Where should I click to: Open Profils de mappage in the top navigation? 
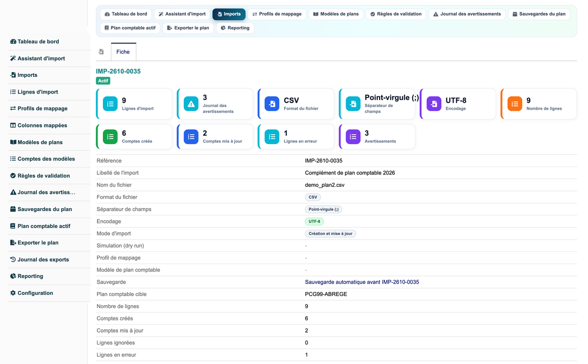pos(277,14)
